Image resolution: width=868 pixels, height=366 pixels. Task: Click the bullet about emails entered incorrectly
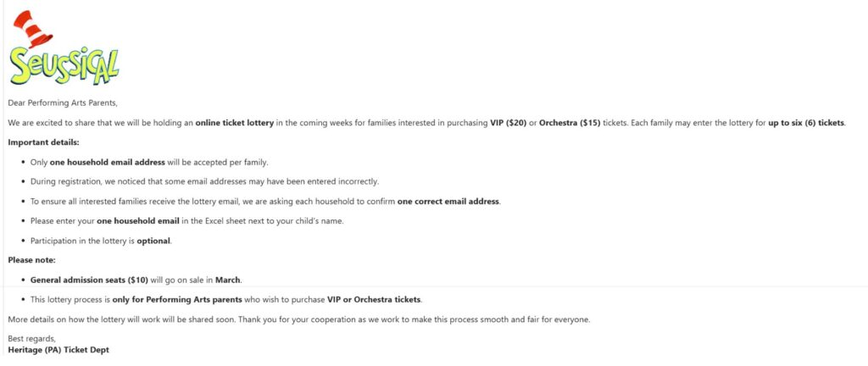point(203,181)
